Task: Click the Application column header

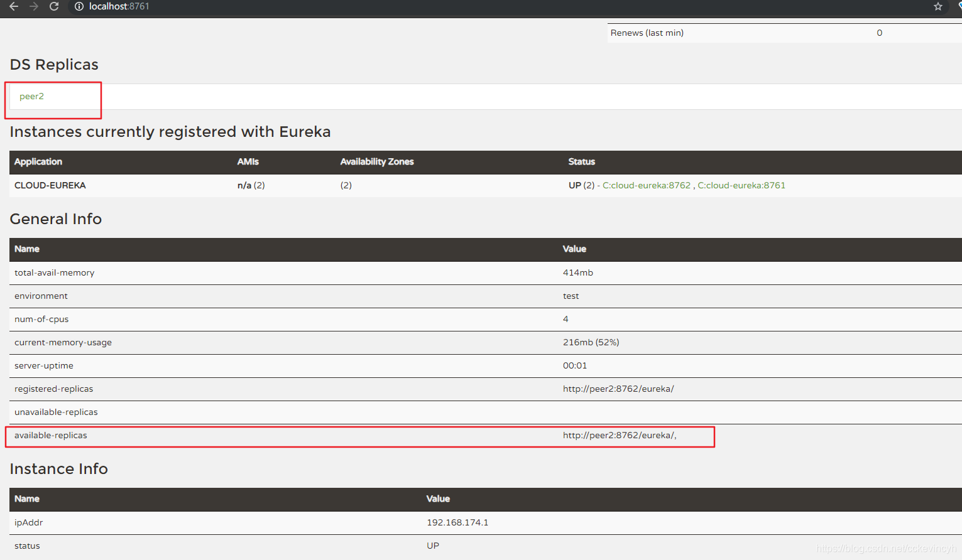Action: click(x=38, y=161)
